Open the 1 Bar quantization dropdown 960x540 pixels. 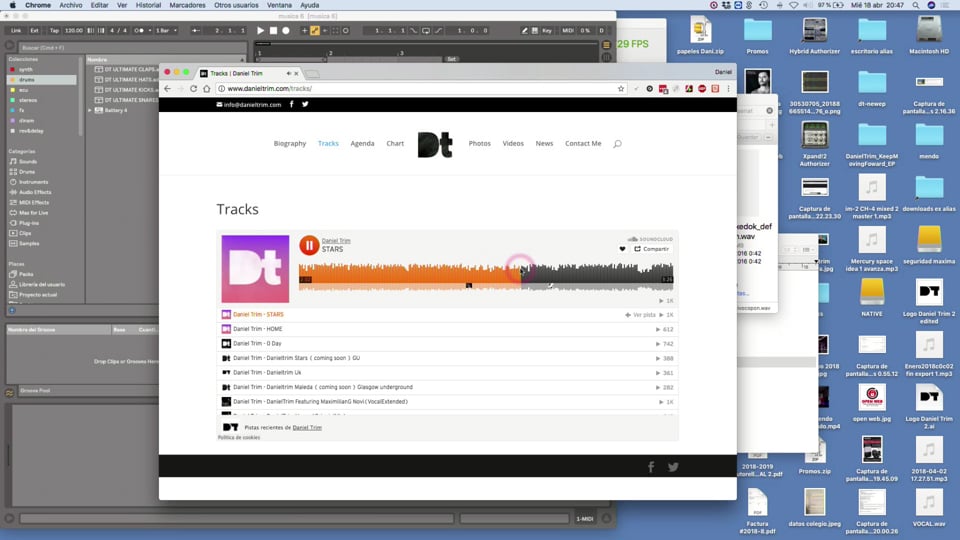click(x=166, y=30)
